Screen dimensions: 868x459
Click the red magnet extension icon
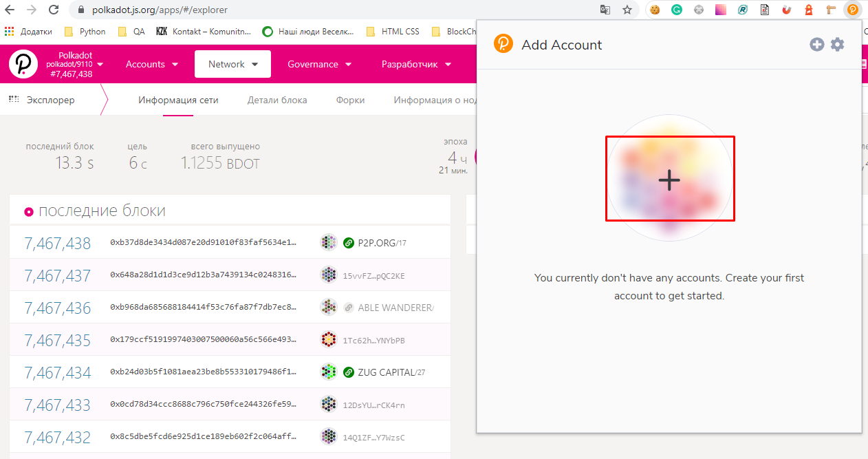(787, 10)
